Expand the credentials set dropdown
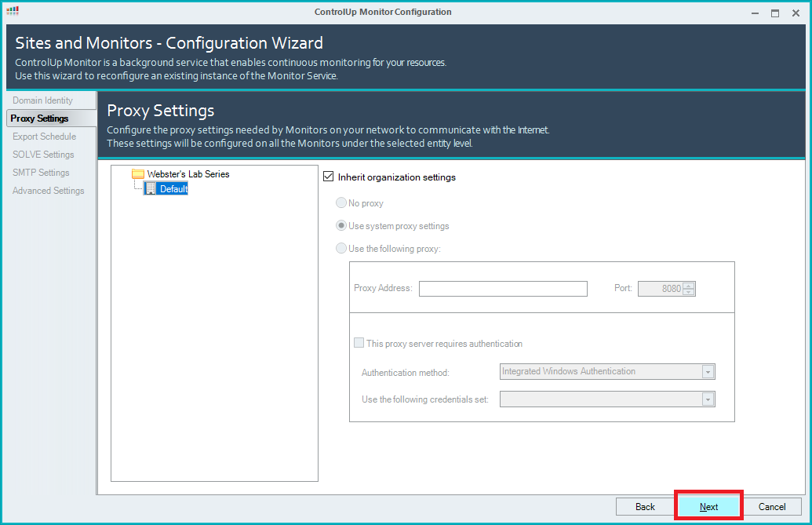This screenshot has height=525, width=812. click(x=708, y=399)
